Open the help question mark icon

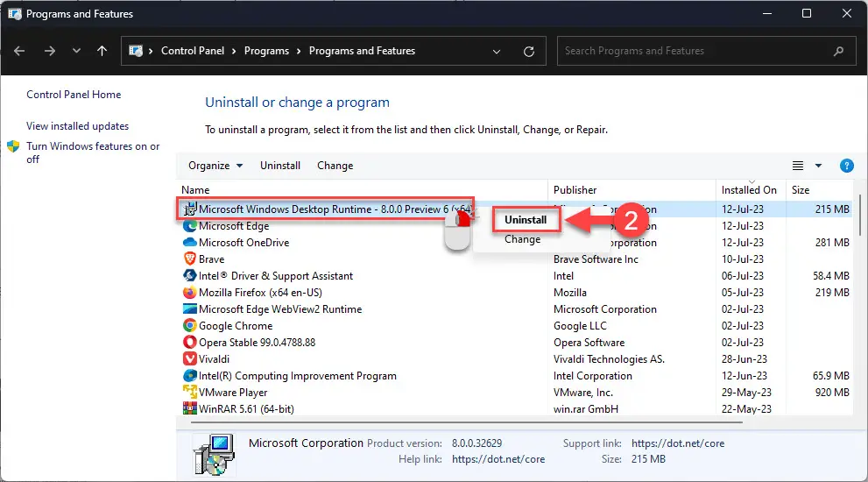pyautogui.click(x=846, y=166)
